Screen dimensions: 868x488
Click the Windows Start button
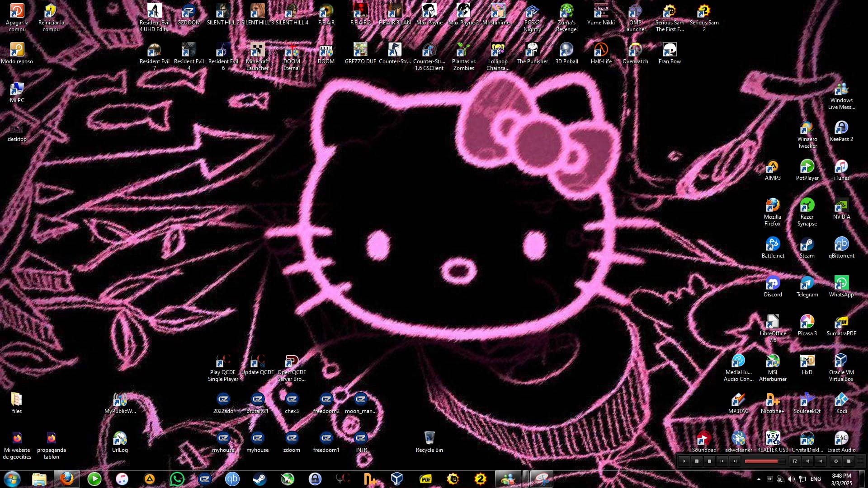tap(12, 479)
